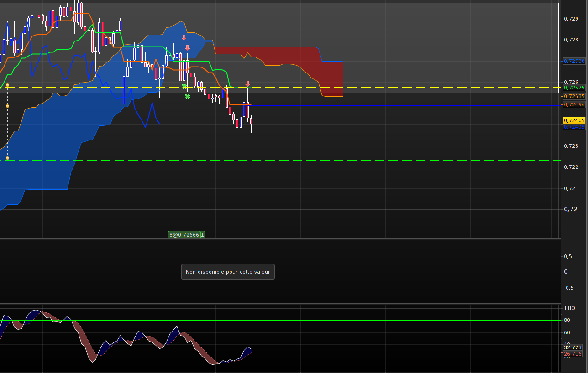Click the white 32,723 stochastic value label
Screen dimensions: 588x373
tap(572, 347)
